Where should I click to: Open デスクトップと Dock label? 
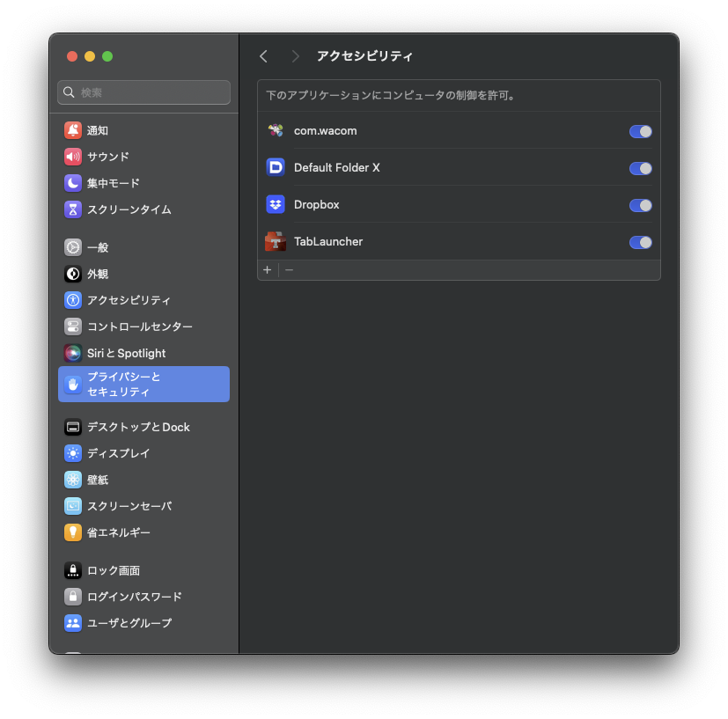pyautogui.click(x=138, y=427)
